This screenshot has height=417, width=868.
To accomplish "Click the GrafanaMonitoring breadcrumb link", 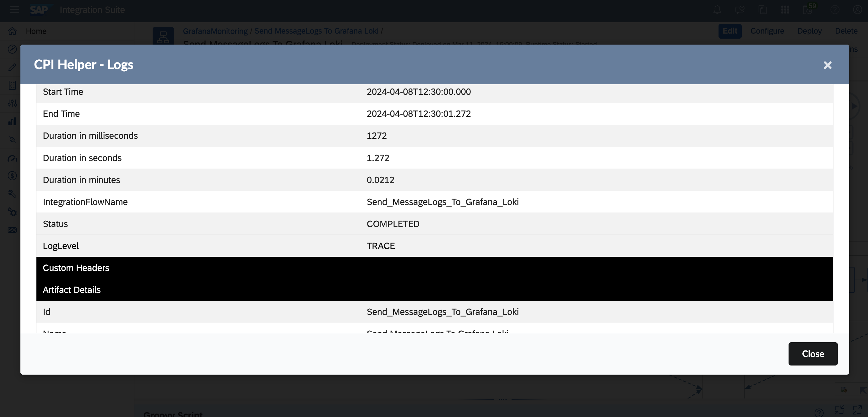I will pos(215,31).
